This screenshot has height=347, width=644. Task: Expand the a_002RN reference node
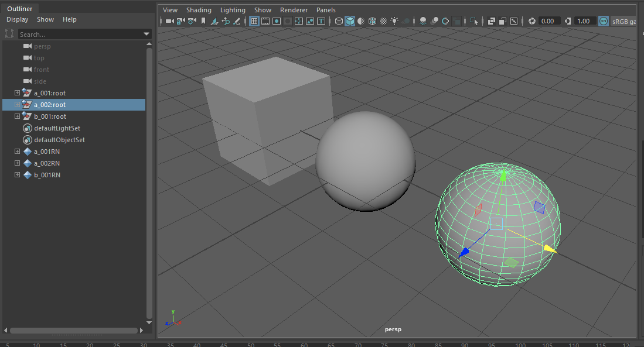click(x=17, y=163)
